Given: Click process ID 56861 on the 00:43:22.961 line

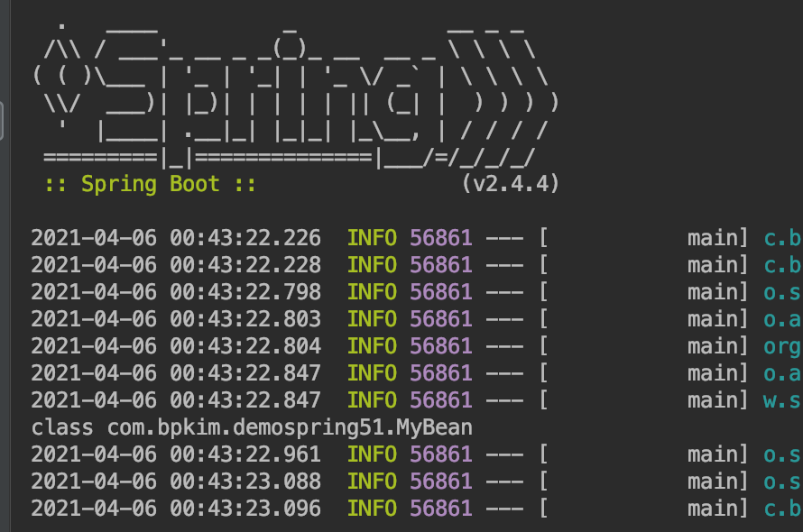Looking at the screenshot, I should point(441,454).
